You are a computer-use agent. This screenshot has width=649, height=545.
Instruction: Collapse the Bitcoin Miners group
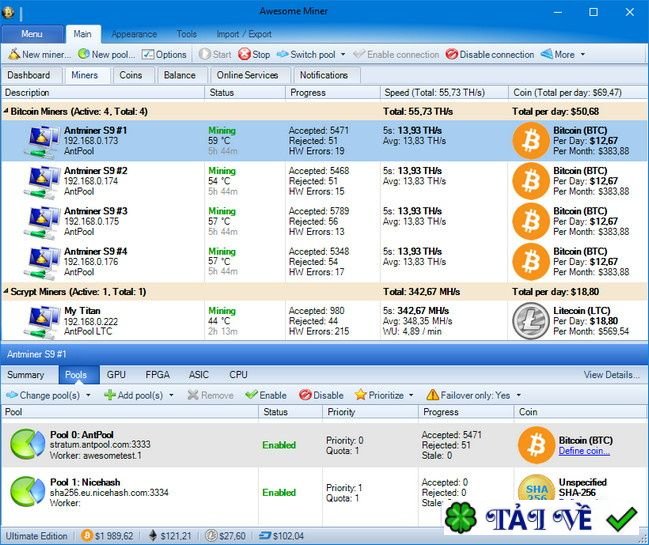coord(6,111)
